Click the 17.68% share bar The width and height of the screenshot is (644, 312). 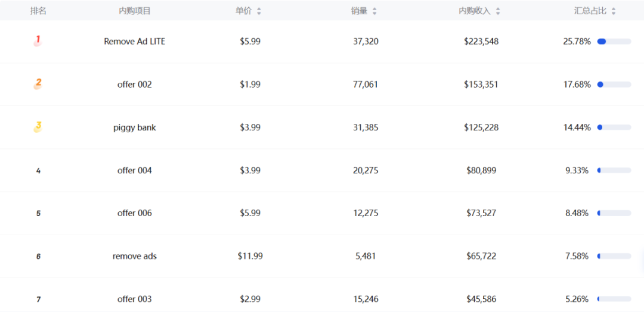[614, 85]
